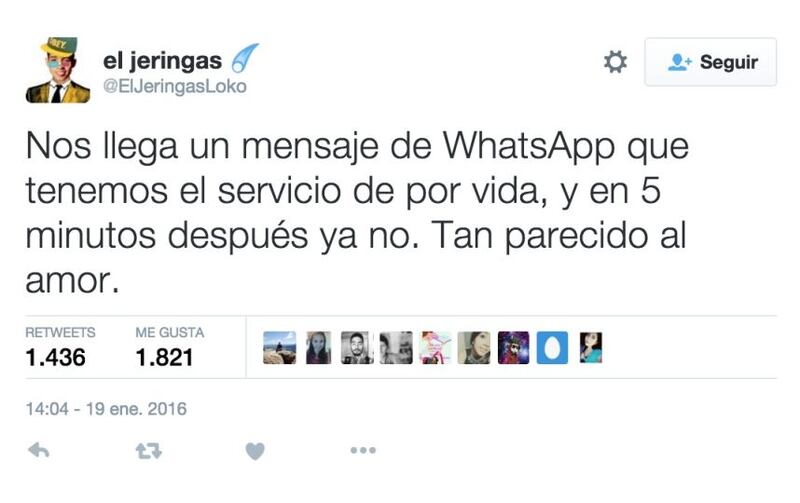800x503 pixels.
Task: Open the default egg avatar profile
Action: pos(552,347)
